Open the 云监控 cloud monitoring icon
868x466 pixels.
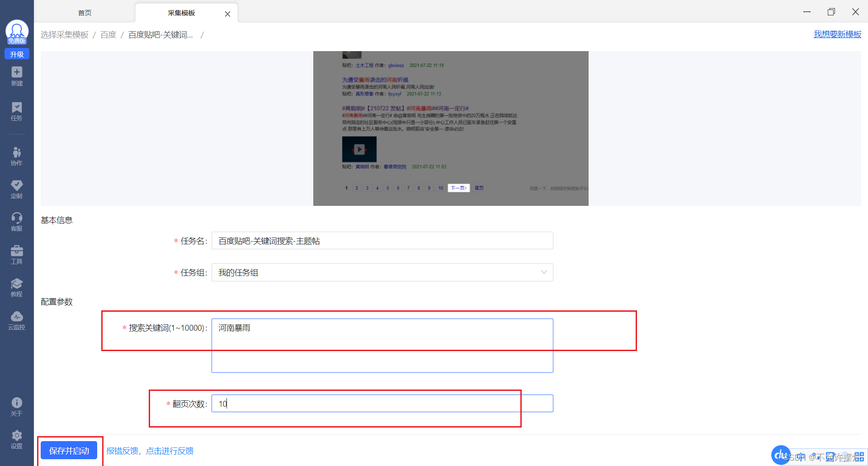tap(17, 321)
